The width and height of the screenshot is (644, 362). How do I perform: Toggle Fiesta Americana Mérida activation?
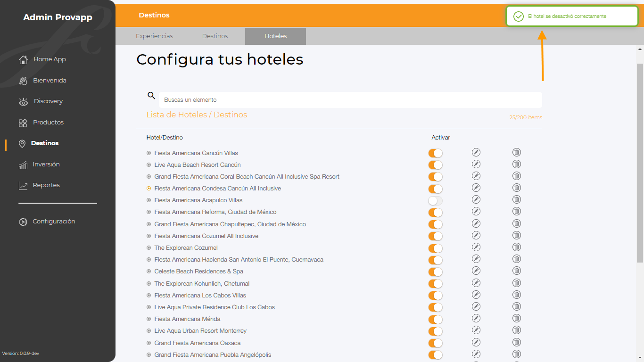point(435,320)
